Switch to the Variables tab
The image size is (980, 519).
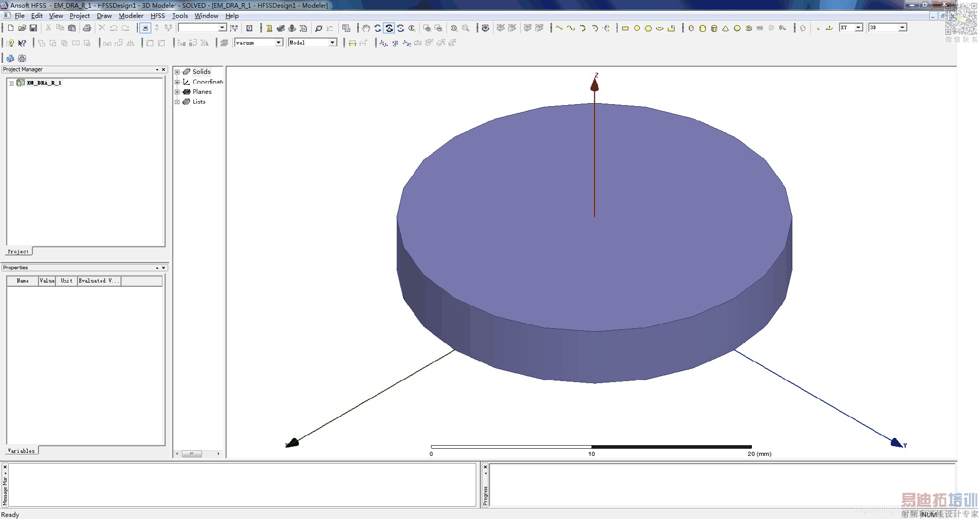[x=22, y=451]
